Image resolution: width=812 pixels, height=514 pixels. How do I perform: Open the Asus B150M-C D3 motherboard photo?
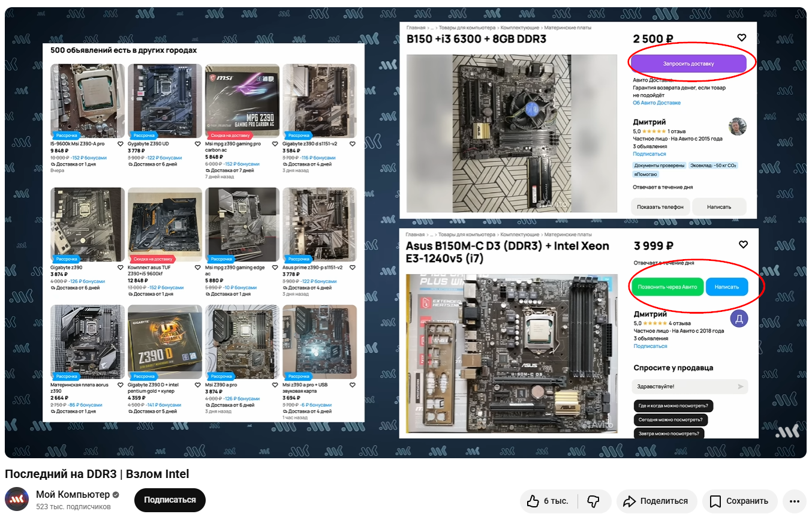(512, 353)
